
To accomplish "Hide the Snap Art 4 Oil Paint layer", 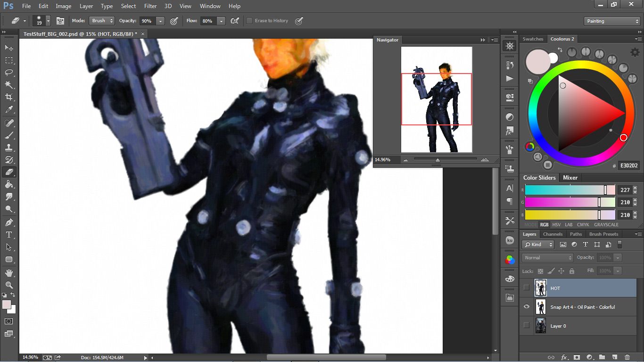I will tap(527, 307).
